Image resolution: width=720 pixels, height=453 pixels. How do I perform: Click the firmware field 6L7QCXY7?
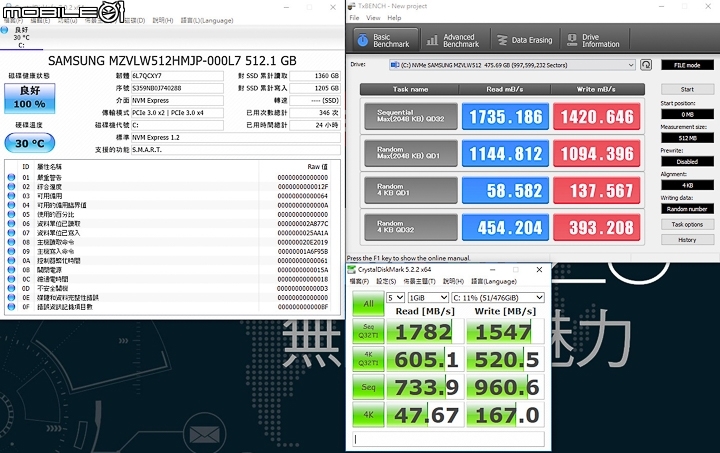click(177, 76)
